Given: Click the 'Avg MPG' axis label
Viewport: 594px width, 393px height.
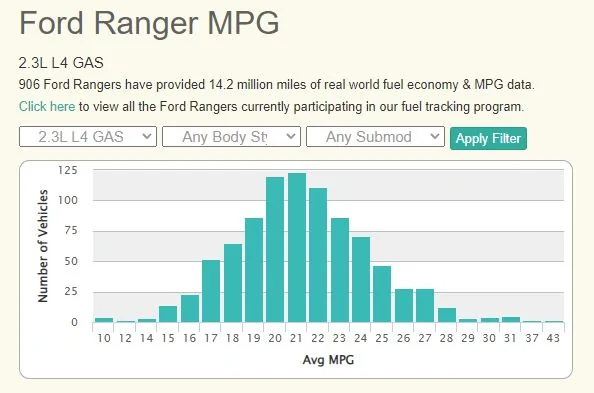Looking at the screenshot, I should (x=328, y=360).
